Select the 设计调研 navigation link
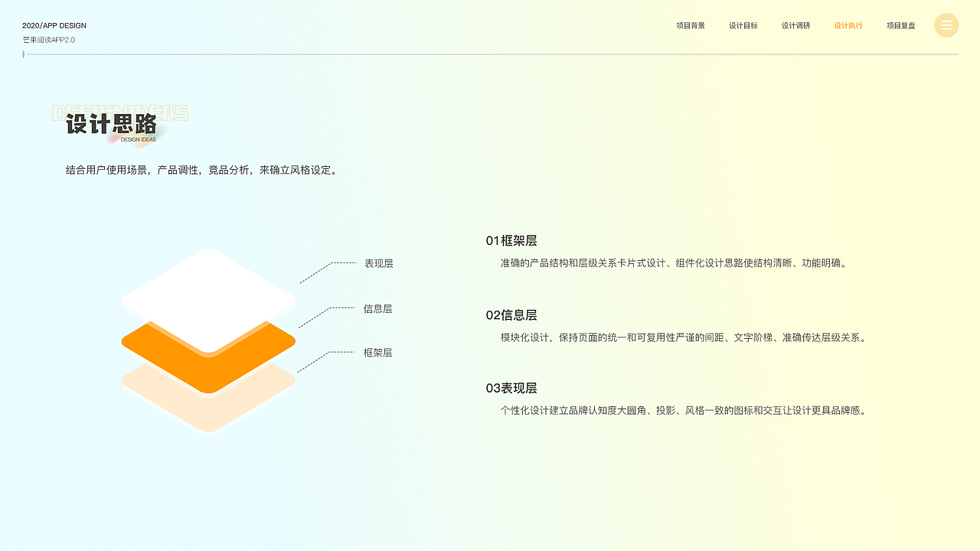The width and height of the screenshot is (980, 551). [796, 25]
